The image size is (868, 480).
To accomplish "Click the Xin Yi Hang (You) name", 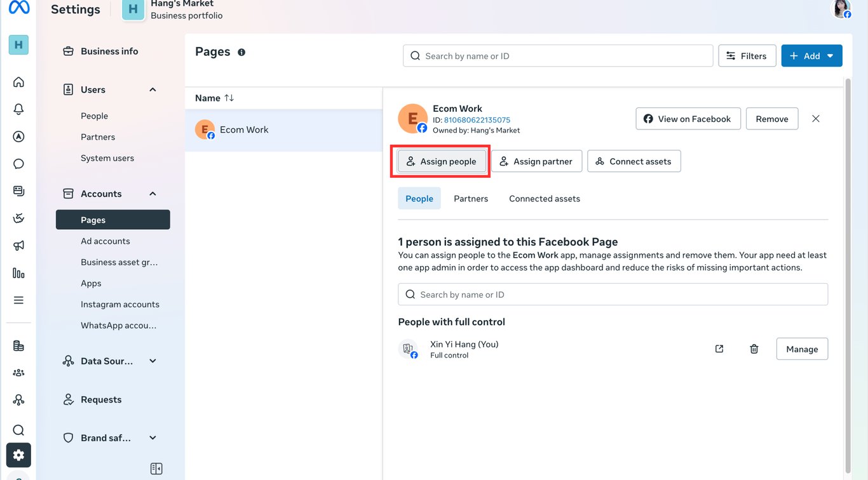I will (x=465, y=344).
